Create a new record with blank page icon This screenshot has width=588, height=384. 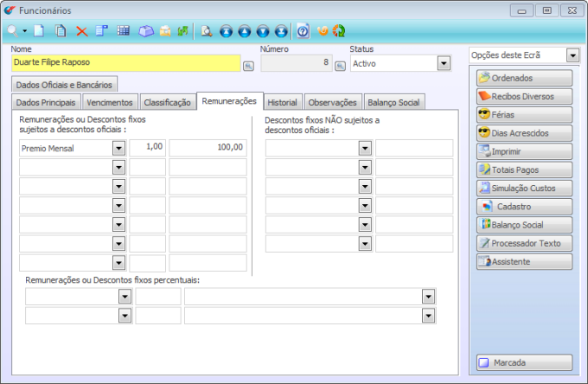39,31
